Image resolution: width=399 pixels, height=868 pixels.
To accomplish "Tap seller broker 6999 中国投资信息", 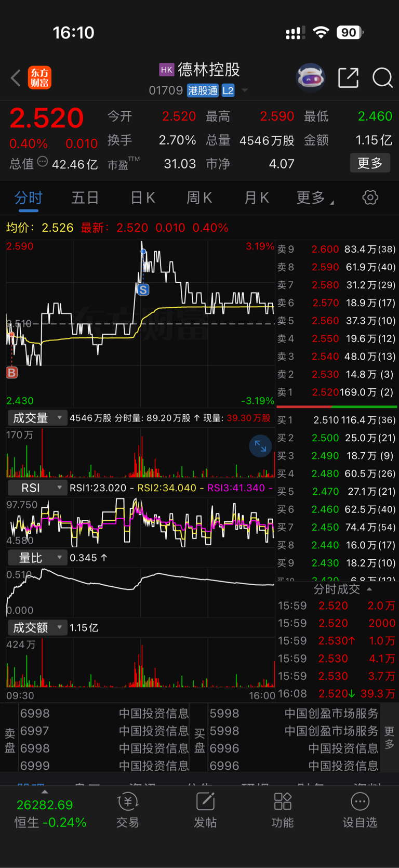I will click(104, 766).
